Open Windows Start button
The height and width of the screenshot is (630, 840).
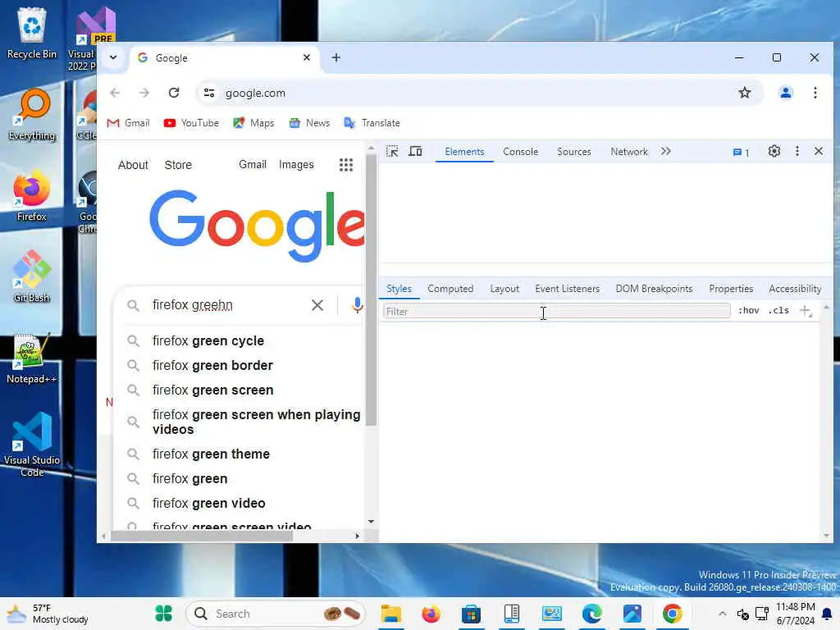pyautogui.click(x=163, y=614)
